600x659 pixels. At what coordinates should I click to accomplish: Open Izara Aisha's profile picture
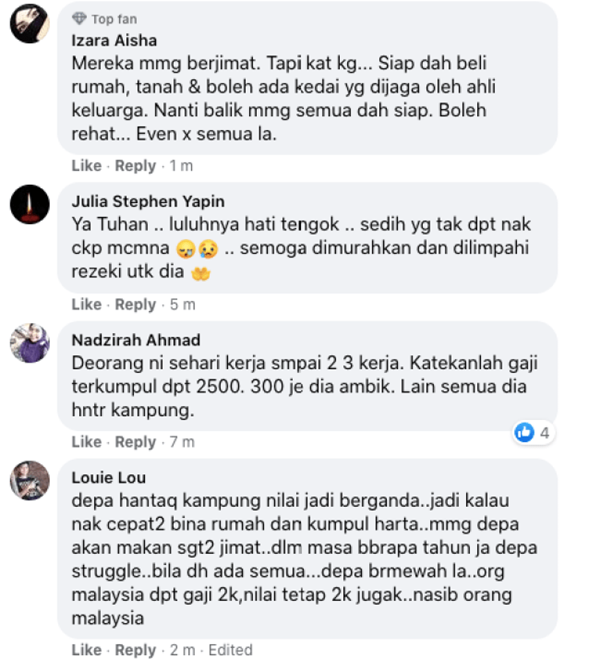[x=30, y=24]
